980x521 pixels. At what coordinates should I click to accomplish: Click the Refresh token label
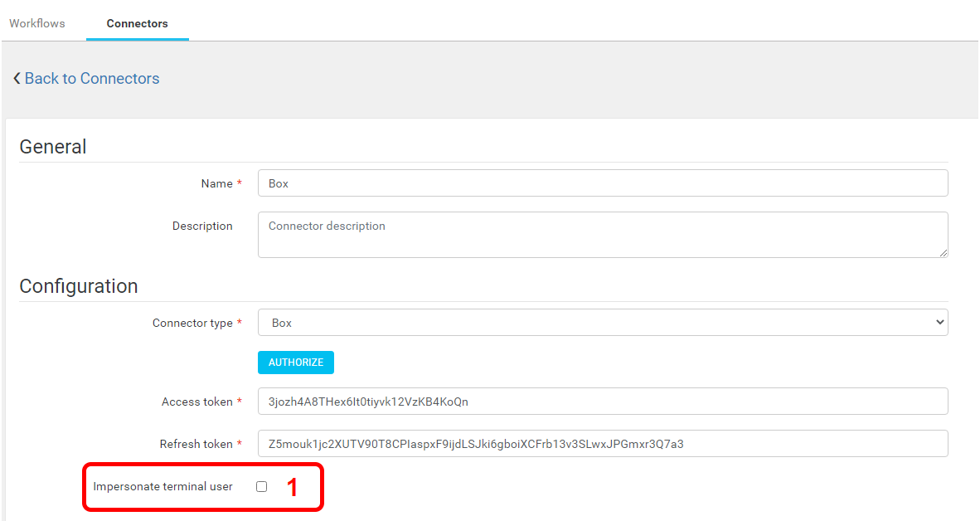click(196, 444)
